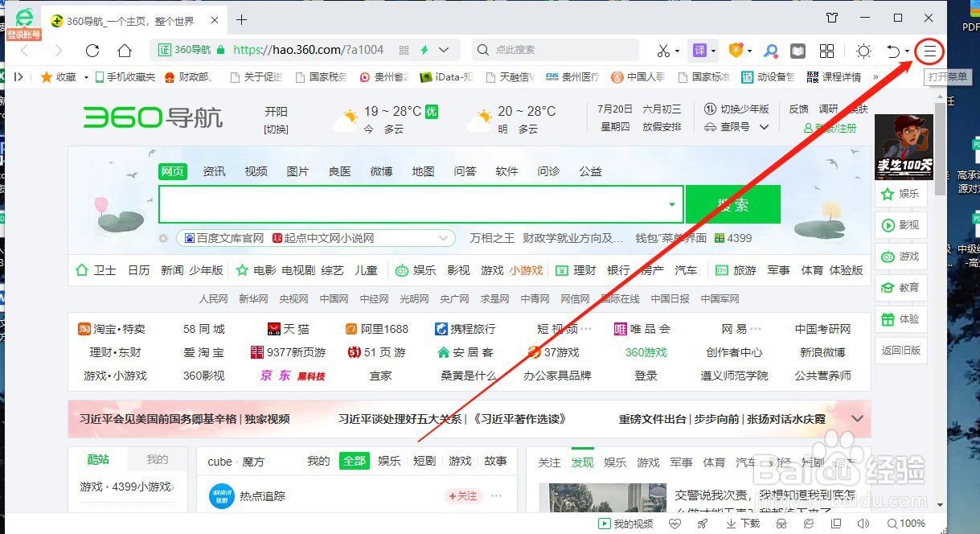980x534 pixels.
Task: Open 娱乐 in the right sidebar
Action: [900, 194]
